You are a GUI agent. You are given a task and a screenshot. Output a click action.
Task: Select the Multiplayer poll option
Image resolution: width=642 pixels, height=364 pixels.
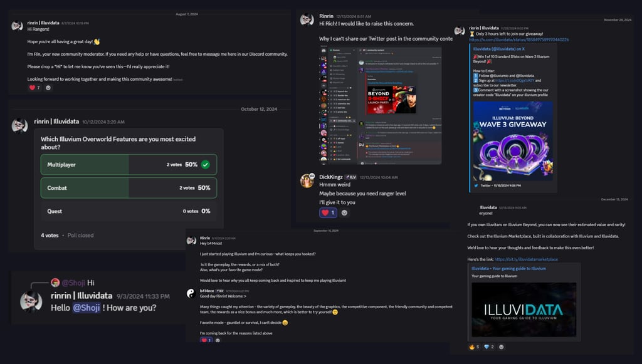click(x=129, y=164)
